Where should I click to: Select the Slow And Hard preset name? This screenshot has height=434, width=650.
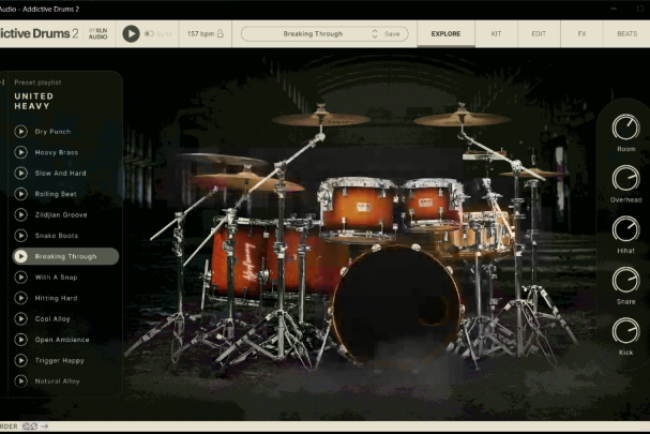[61, 173]
